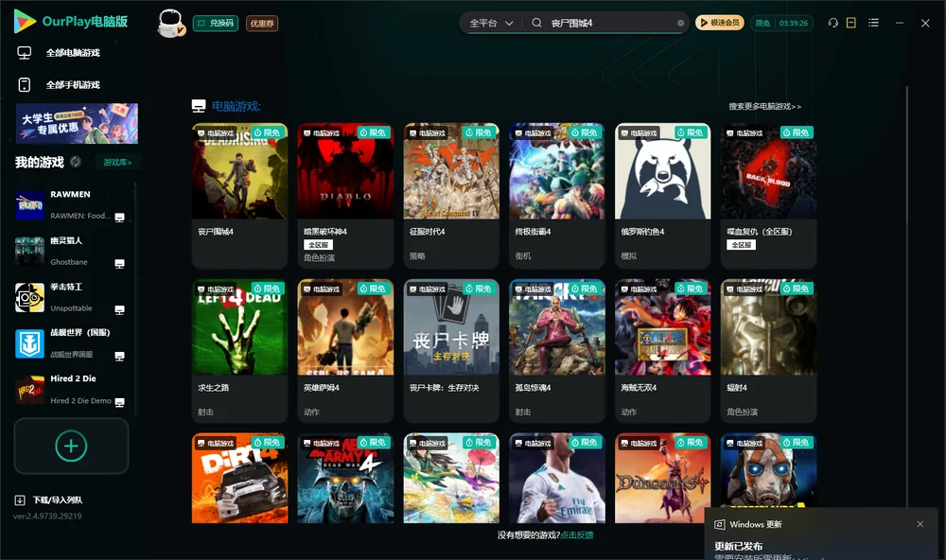Launch 拳击特工 Unspottable icon
946x560 pixels.
29,297
